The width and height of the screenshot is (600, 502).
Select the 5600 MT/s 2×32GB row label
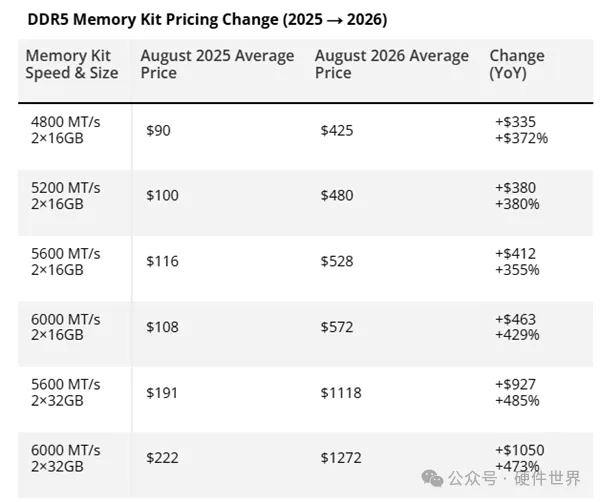(65, 393)
